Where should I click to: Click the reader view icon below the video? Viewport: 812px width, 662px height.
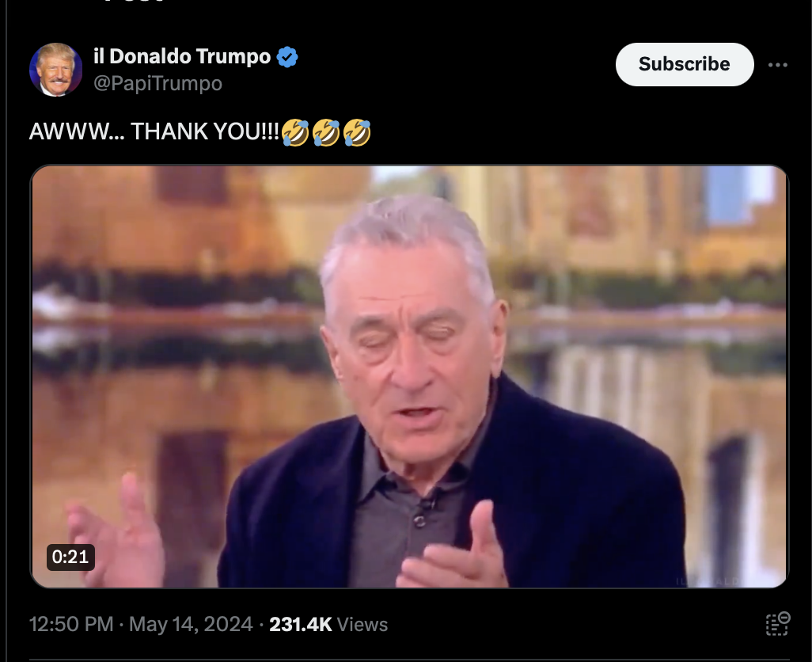pyautogui.click(x=777, y=624)
